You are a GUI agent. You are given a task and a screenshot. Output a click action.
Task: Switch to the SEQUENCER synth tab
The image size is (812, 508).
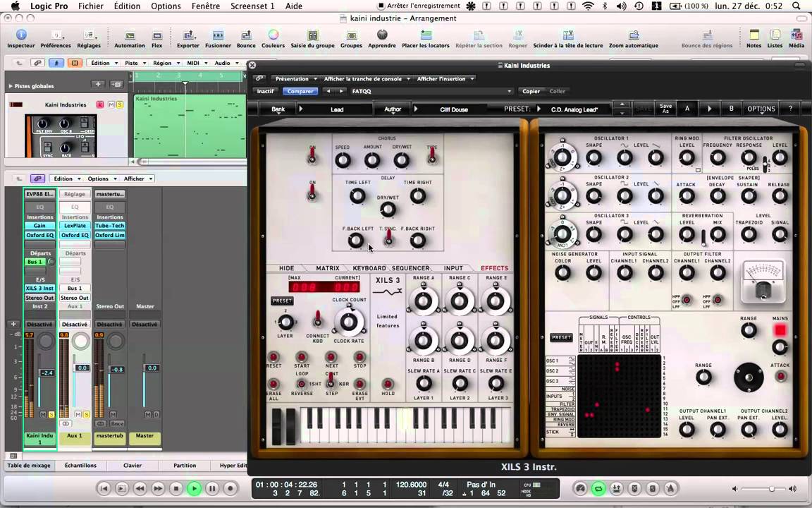pyautogui.click(x=411, y=268)
